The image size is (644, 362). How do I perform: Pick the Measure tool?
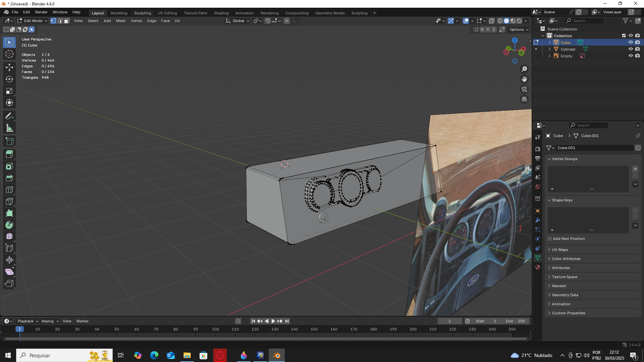point(9,128)
